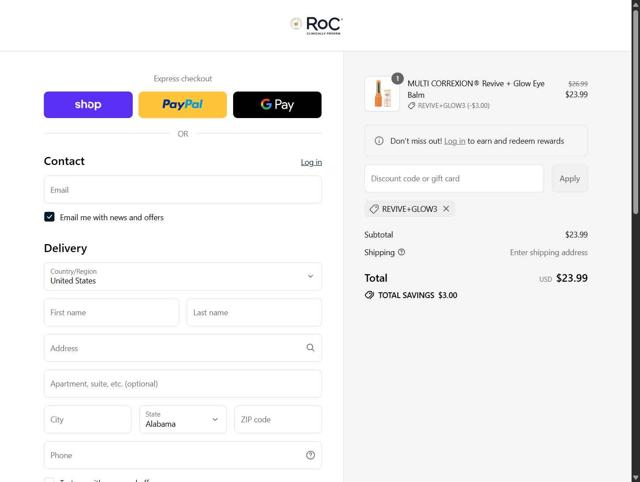The height and width of the screenshot is (482, 640).
Task: Click the Total Savings tag icon
Action: point(369,295)
